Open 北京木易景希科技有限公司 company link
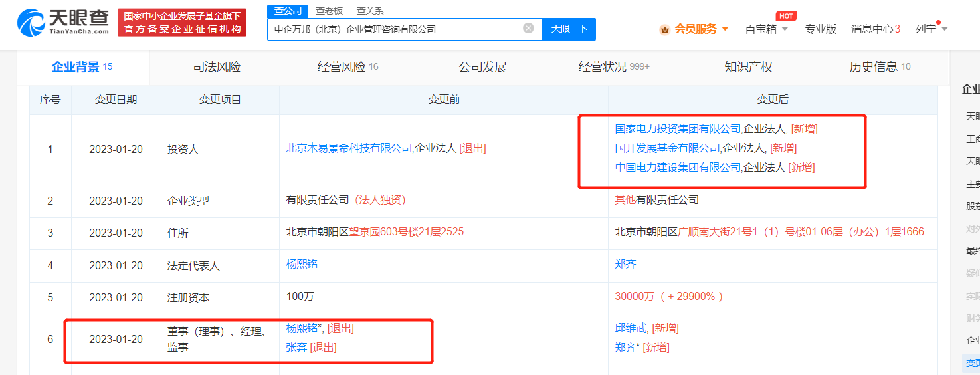 349,148
